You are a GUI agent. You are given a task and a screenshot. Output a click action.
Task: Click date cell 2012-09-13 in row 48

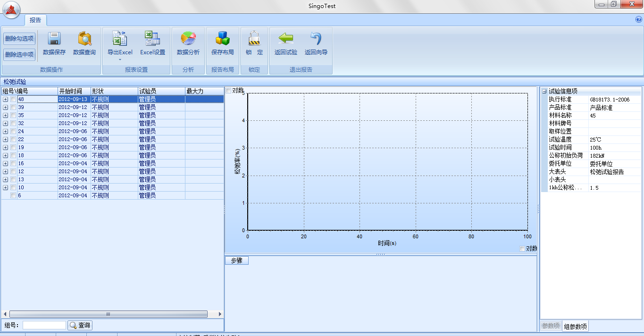click(x=74, y=99)
